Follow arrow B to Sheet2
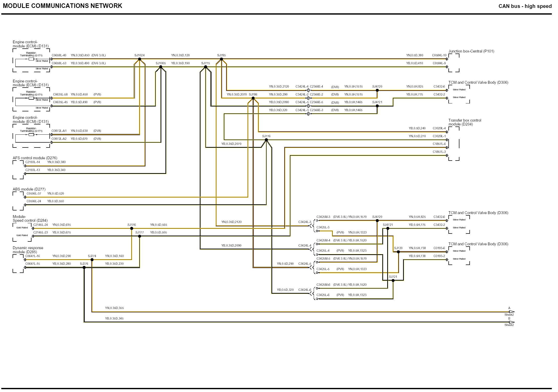This screenshot has width=558, height=392. click(x=511, y=322)
